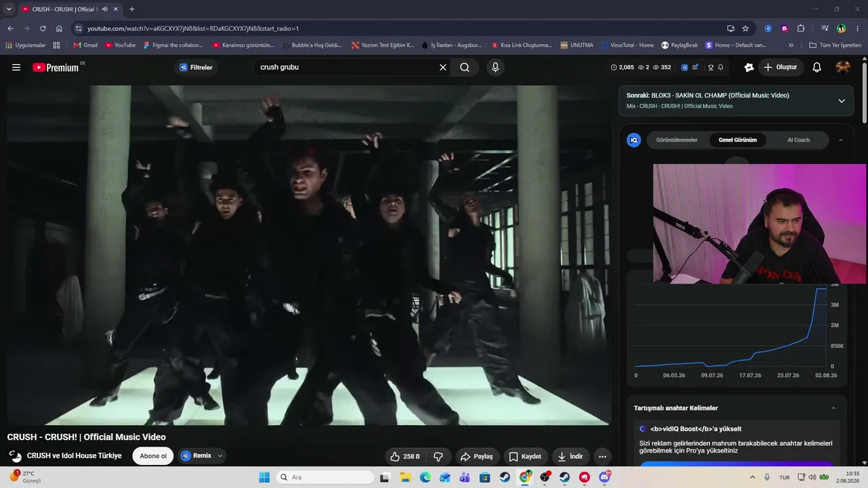This screenshot has width=868, height=488.
Task: Show more bookmarks overflow chevron
Action: [x=791, y=45]
